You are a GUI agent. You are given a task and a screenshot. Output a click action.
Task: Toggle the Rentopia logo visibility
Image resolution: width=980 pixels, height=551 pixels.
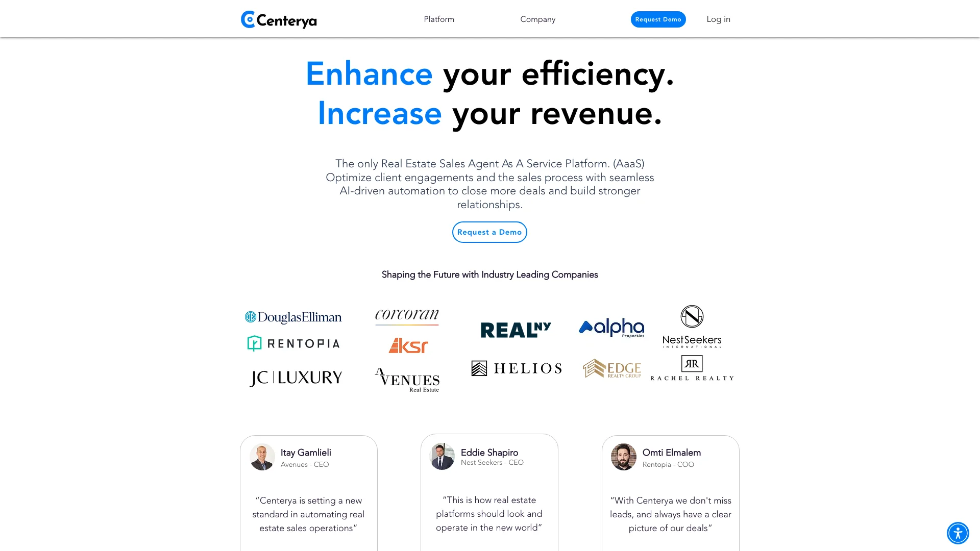(293, 343)
